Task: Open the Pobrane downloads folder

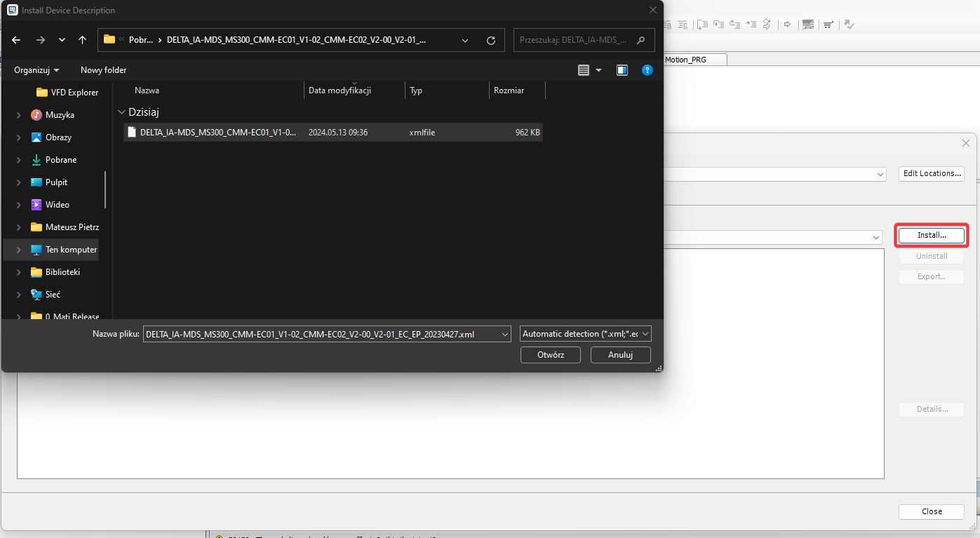Action: click(61, 160)
